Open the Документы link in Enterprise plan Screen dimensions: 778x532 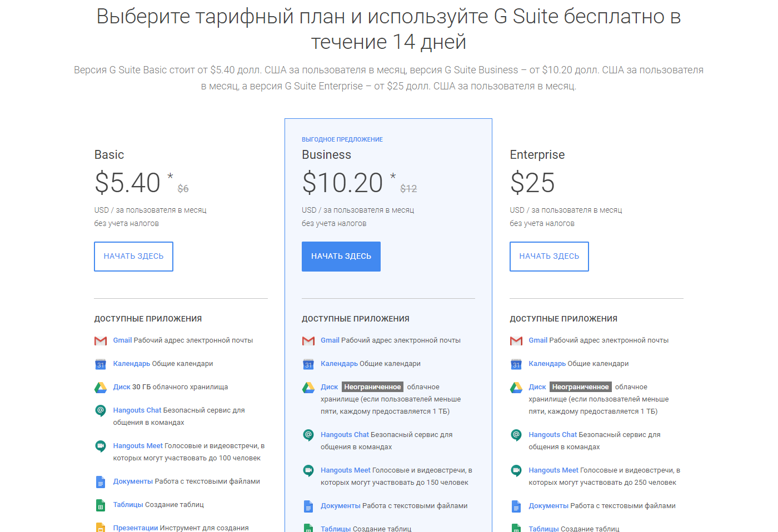tap(548, 506)
